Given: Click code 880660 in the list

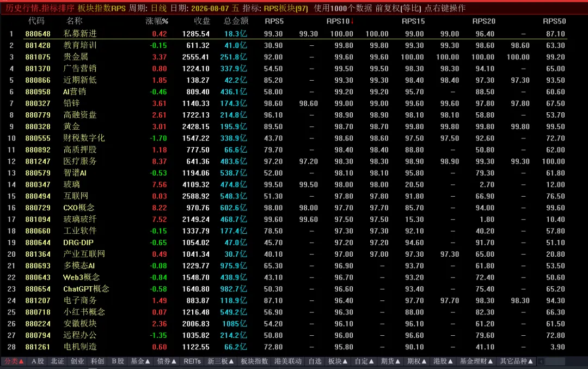Looking at the screenshot, I should [x=38, y=231].
